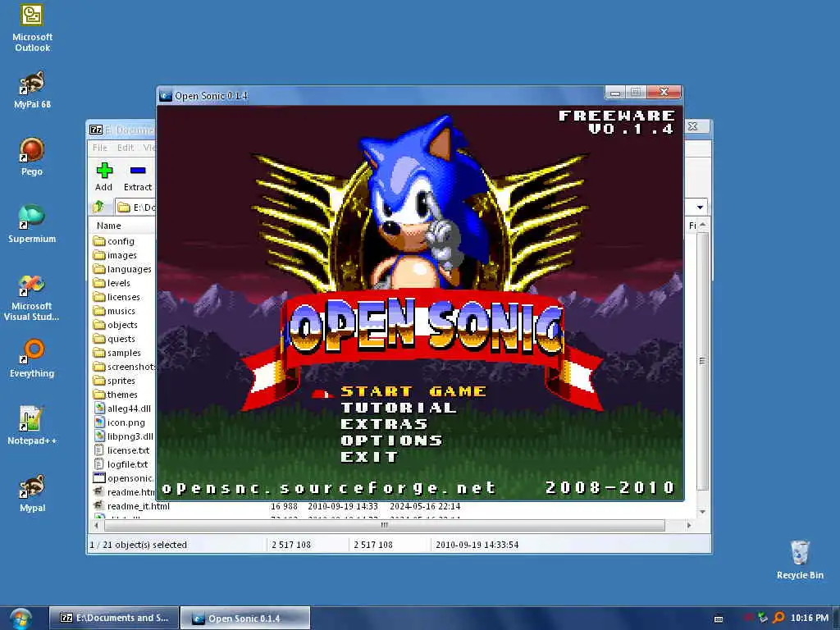Viewport: 840px width, 630px height.
Task: Click the 7-Zip vertical scrollbar thumb
Action: (702, 361)
